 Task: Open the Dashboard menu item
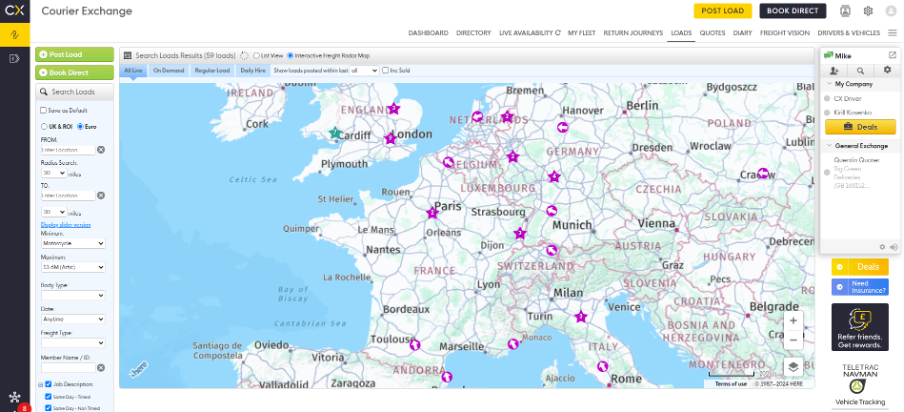428,33
